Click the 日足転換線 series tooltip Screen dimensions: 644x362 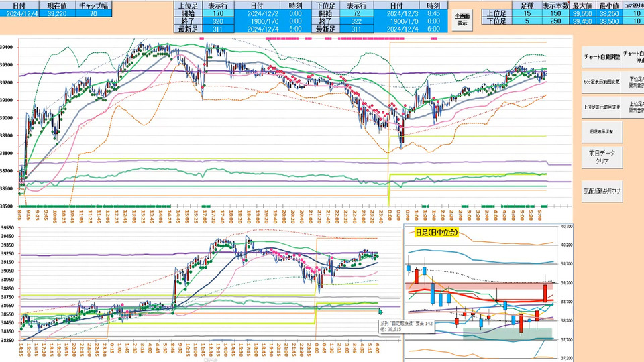click(407, 326)
